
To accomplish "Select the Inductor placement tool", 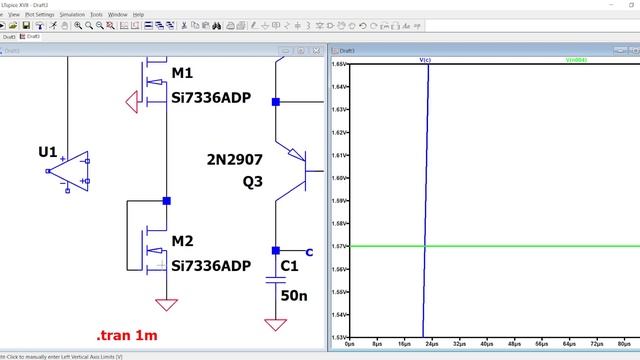I will 309,26.
